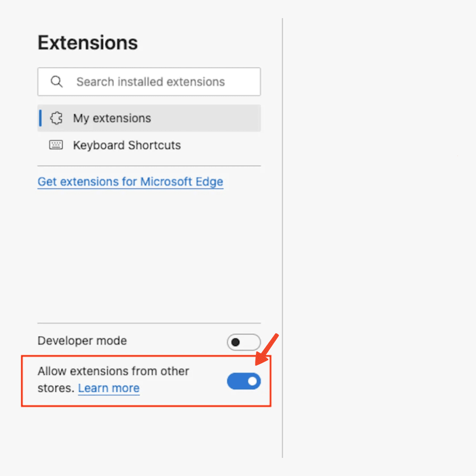Open the My extensions section

[112, 119]
